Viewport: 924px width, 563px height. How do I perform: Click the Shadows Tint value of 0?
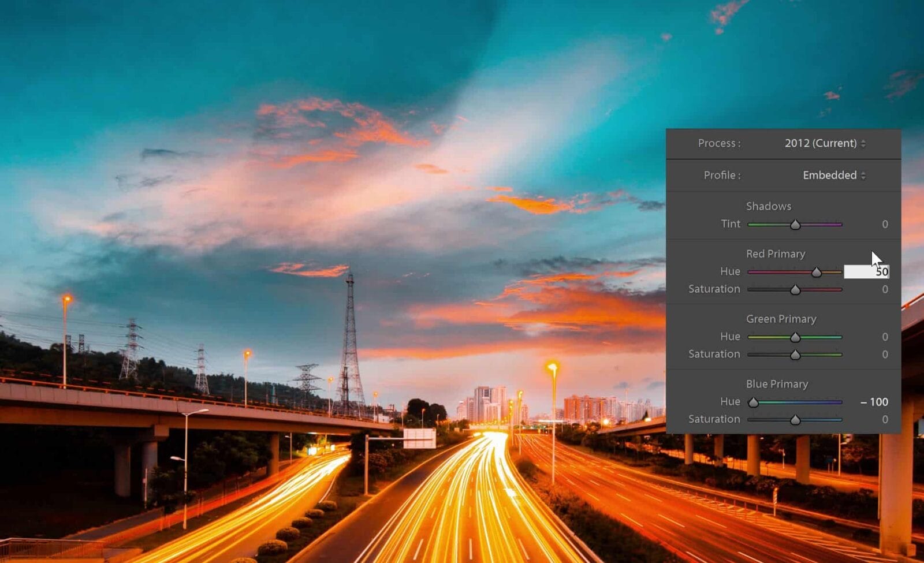(x=884, y=224)
